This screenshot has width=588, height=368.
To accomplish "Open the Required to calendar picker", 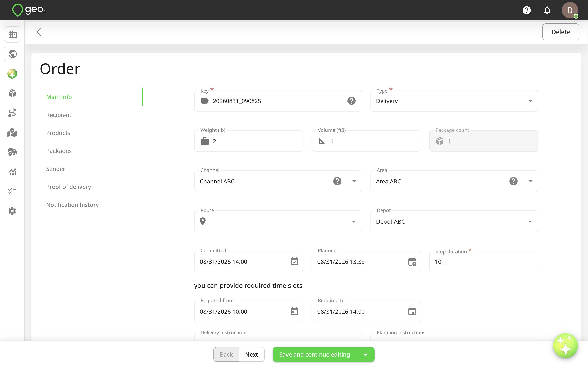I will (412, 311).
